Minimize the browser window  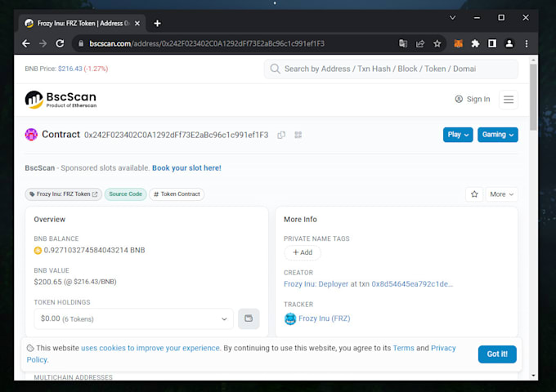pos(477,17)
